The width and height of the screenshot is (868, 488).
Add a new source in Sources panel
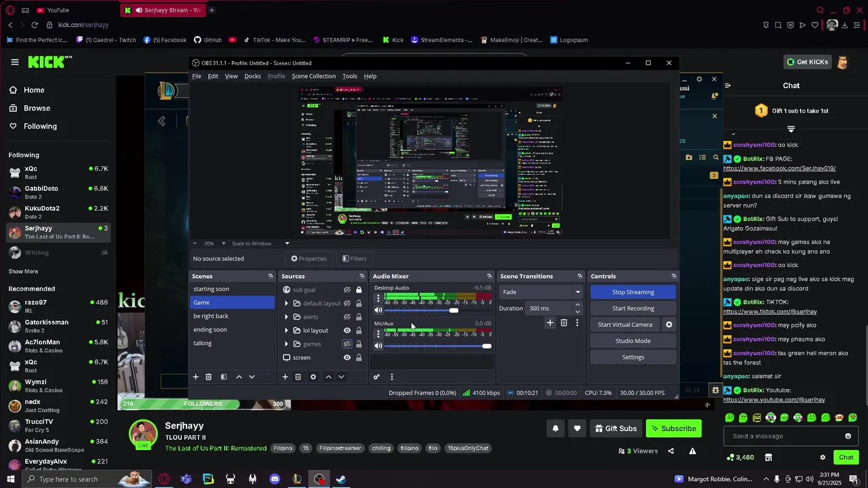tap(285, 377)
